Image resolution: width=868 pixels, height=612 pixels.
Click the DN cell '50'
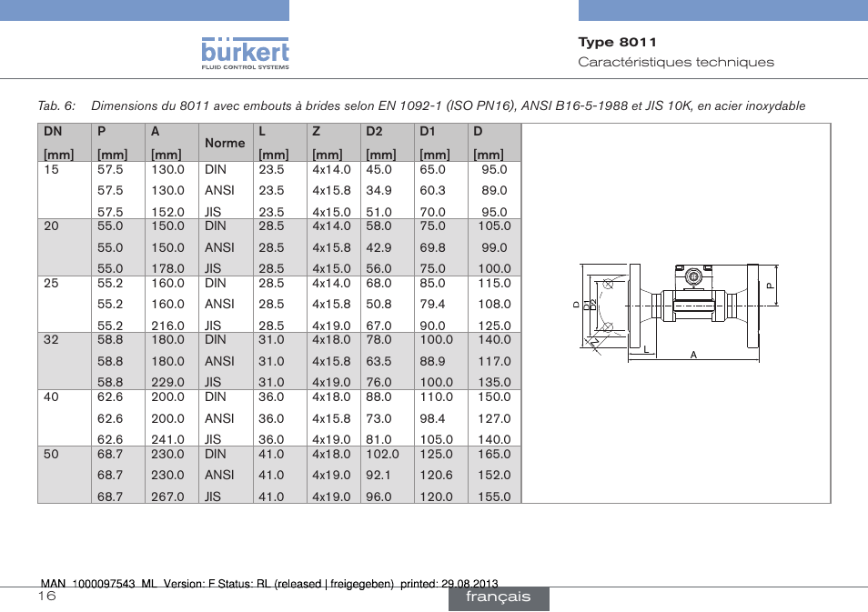[51, 454]
